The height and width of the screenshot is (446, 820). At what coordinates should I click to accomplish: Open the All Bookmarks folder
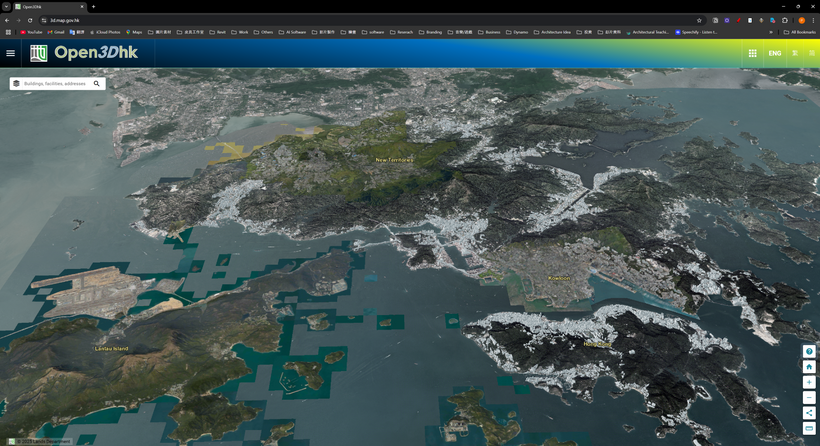tap(800, 32)
